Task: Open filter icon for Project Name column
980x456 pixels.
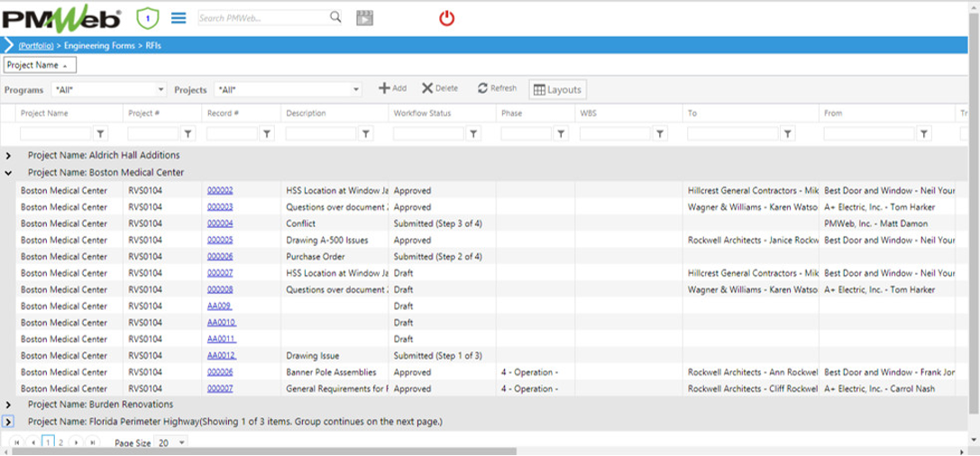Action: pos(101,133)
